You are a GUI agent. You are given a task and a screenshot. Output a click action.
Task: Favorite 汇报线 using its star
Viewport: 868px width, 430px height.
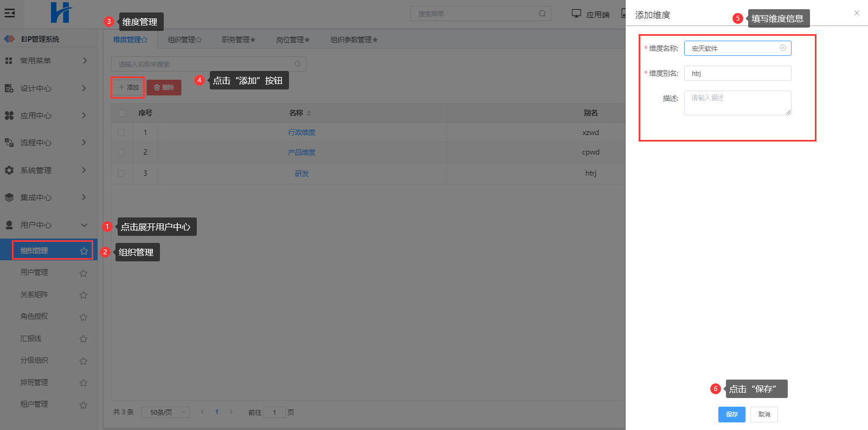pyautogui.click(x=83, y=339)
